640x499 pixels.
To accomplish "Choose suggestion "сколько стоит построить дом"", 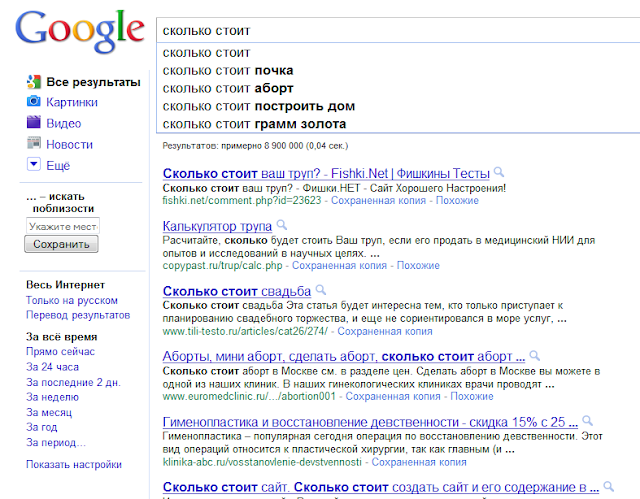I will (x=259, y=106).
